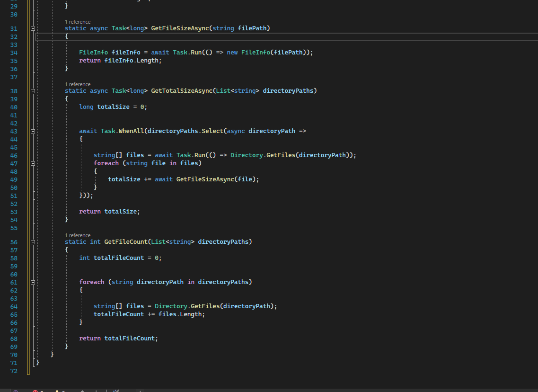Open '1 reference' CodeLens above GetFileCount
This screenshot has width=538, height=392.
click(78, 235)
